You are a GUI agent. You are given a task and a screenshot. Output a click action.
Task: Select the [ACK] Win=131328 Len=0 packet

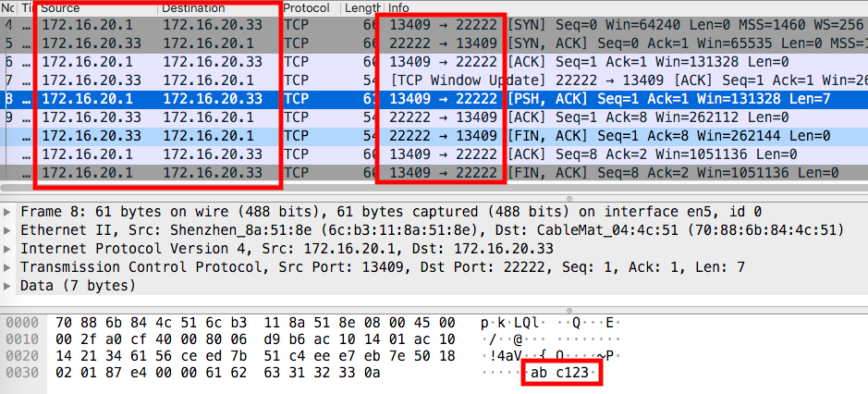[x=434, y=62]
